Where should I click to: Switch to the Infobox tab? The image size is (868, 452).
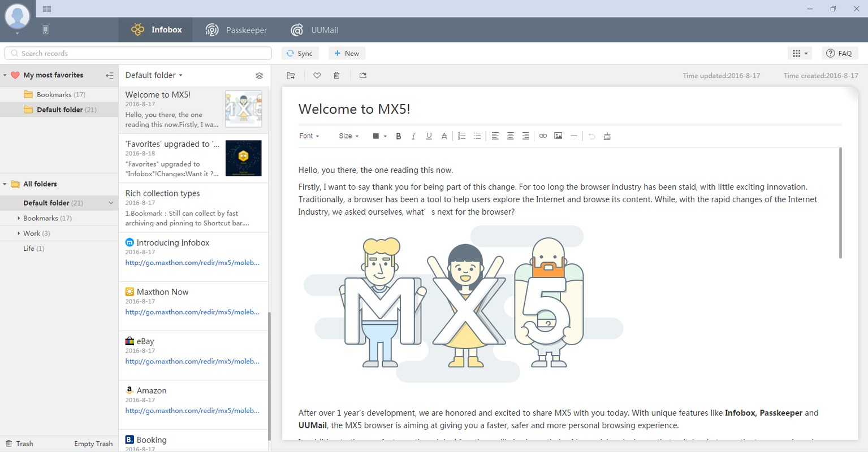coord(156,30)
